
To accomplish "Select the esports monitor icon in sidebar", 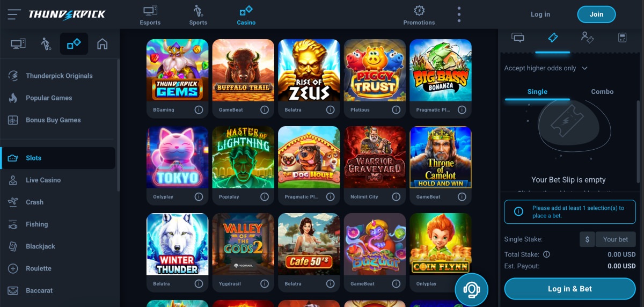I will (18, 44).
